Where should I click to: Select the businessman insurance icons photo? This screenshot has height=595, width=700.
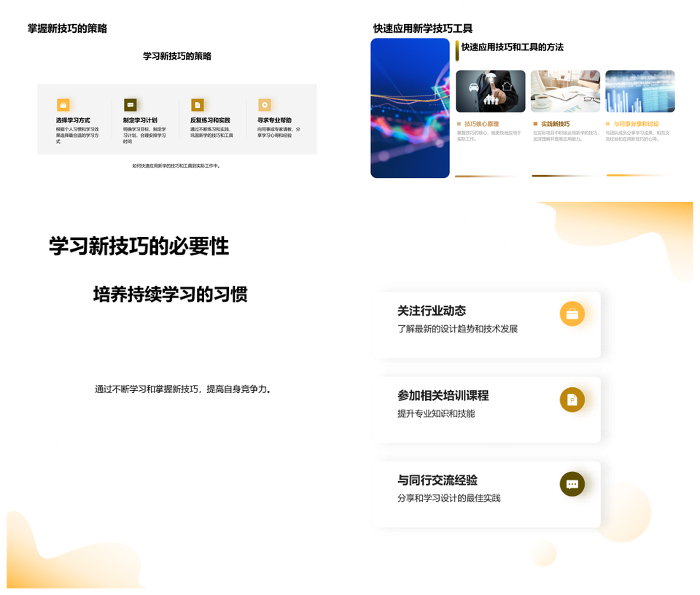(x=490, y=91)
